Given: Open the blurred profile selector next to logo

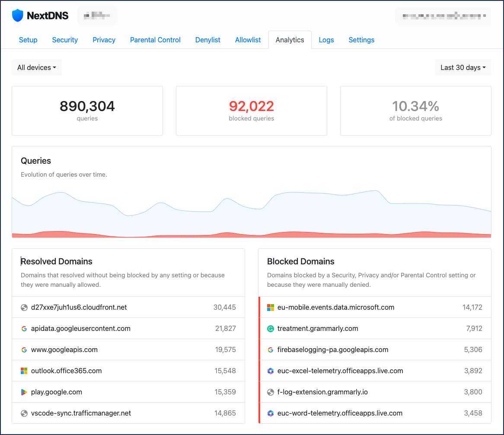Looking at the screenshot, I should 97,16.
